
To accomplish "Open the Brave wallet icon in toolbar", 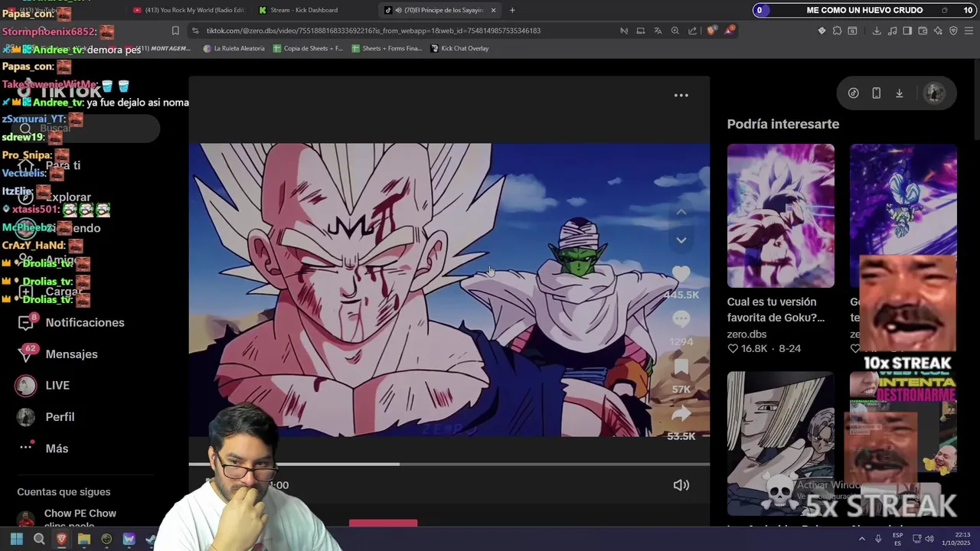I will 923,31.
